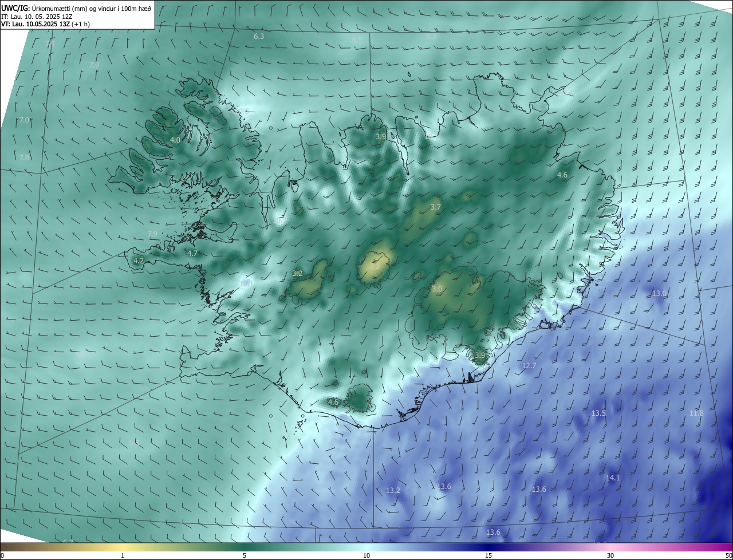Click the 13.0 value label on the map
This screenshot has width=733, height=560.
coord(660,293)
